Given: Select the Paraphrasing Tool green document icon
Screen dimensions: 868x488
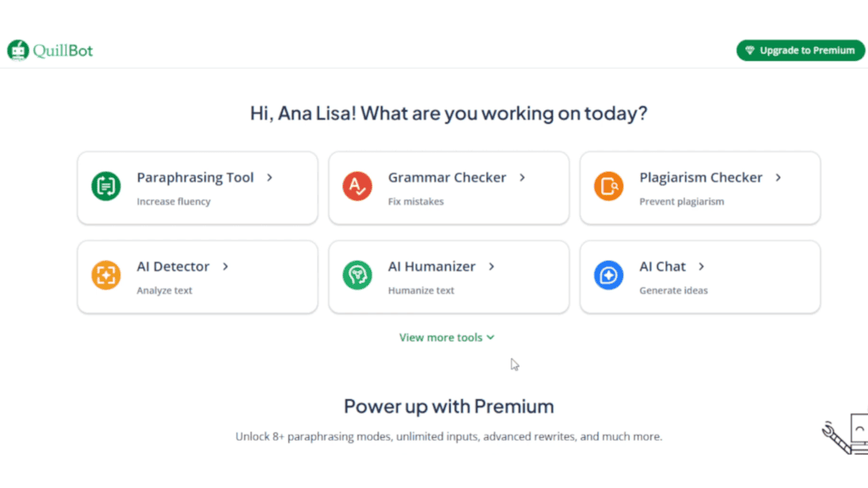Looking at the screenshot, I should 105,186.
